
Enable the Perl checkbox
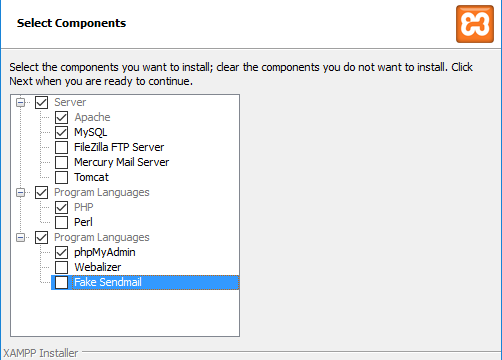coord(61,222)
